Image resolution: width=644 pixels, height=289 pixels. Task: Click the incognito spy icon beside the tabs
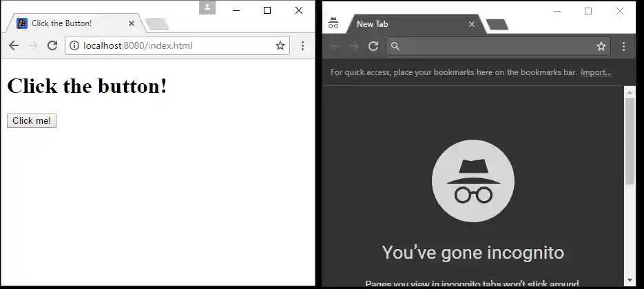tap(333, 23)
